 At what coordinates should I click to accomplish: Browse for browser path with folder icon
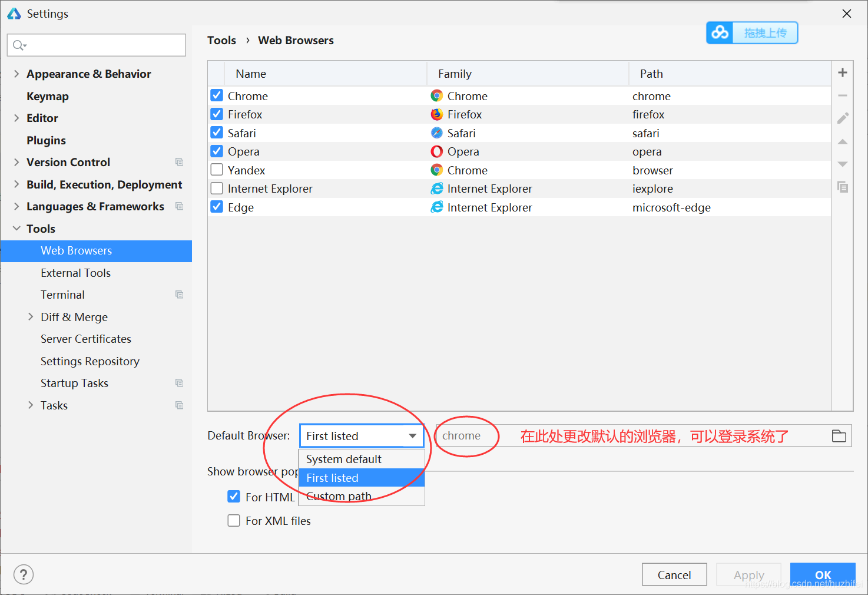coord(839,436)
